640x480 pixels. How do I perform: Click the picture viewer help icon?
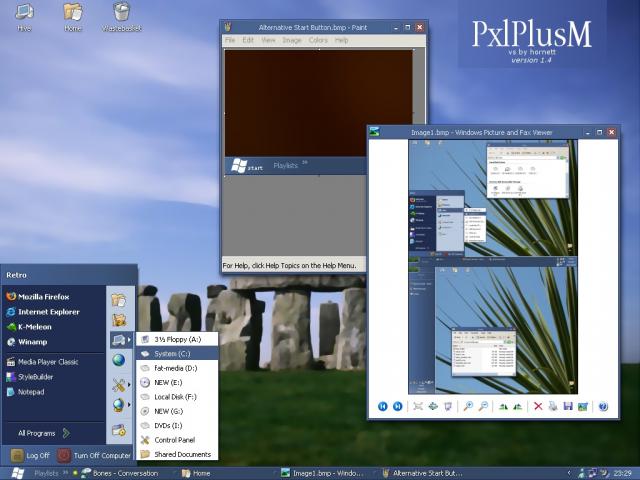pyautogui.click(x=602, y=406)
